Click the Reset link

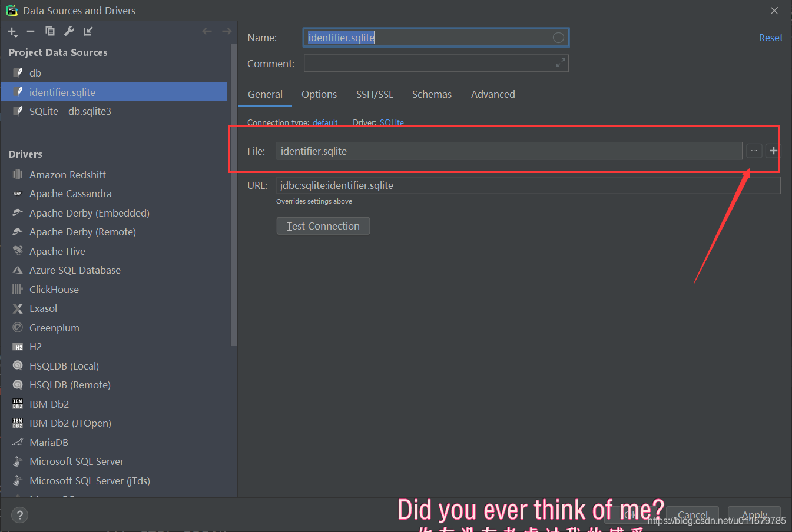click(x=770, y=38)
